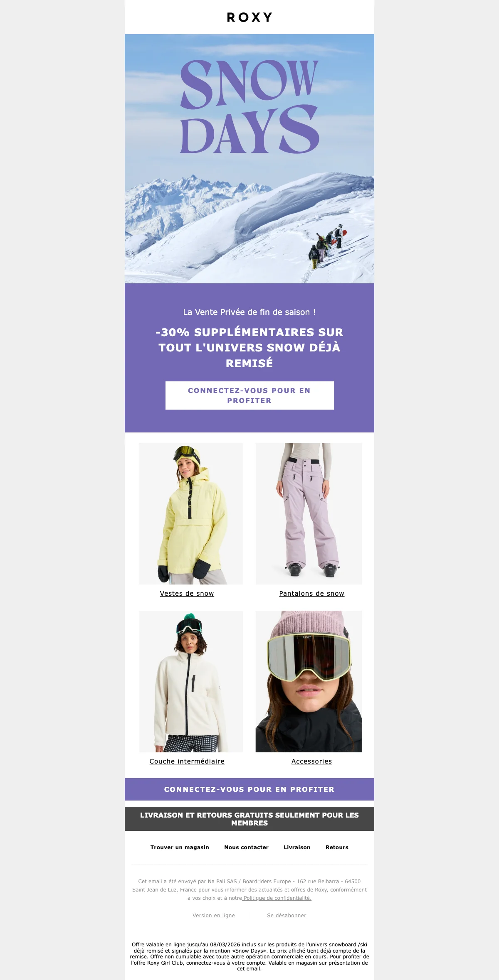Open 'Trouver un magasin' footer item
499x980 pixels.
click(x=180, y=847)
